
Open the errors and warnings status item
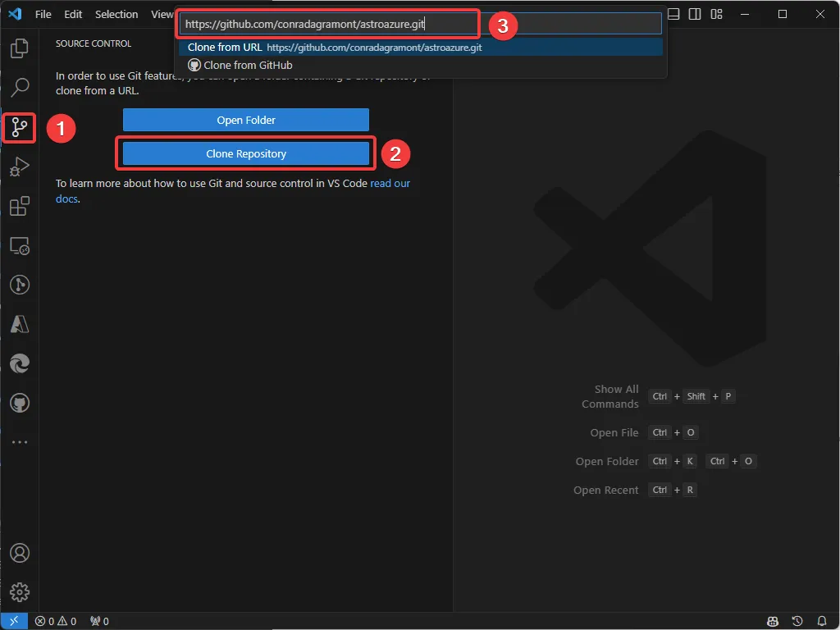pyautogui.click(x=56, y=622)
